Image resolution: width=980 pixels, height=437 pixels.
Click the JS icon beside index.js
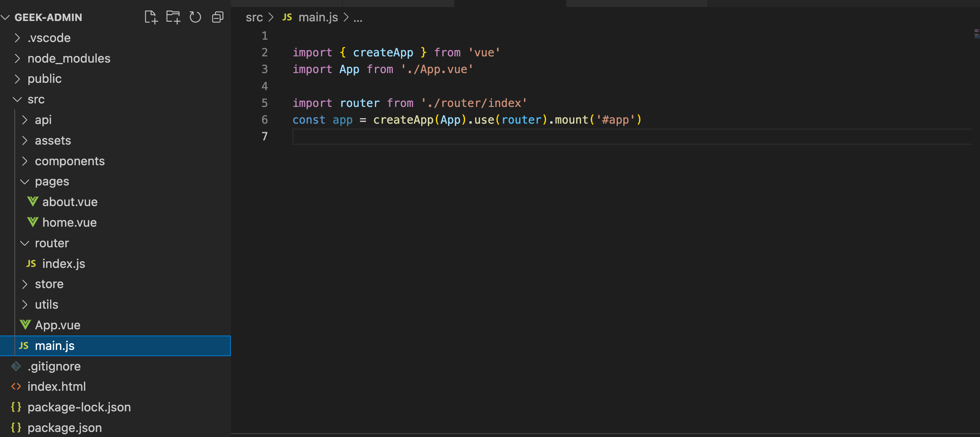point(31,264)
